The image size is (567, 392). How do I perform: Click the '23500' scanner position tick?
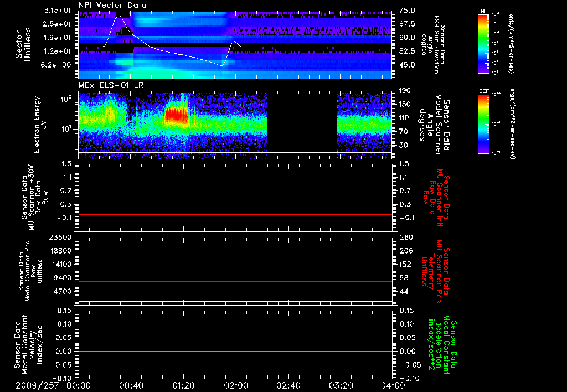pos(61,237)
